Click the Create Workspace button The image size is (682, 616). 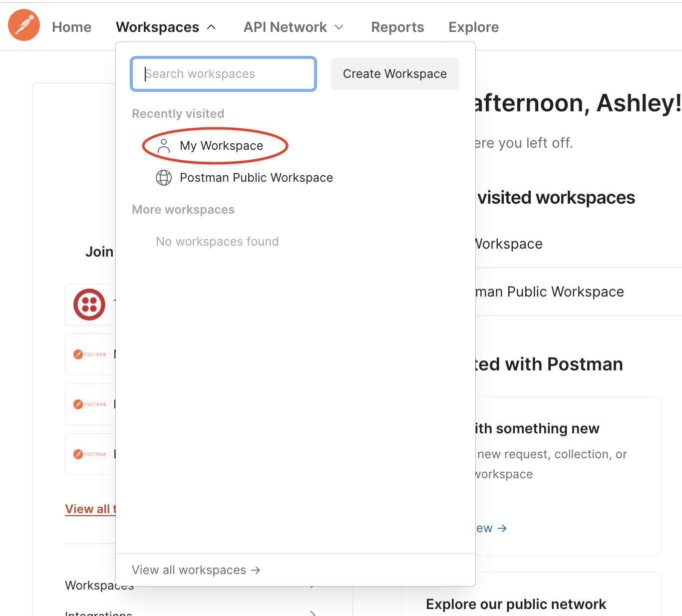point(395,74)
